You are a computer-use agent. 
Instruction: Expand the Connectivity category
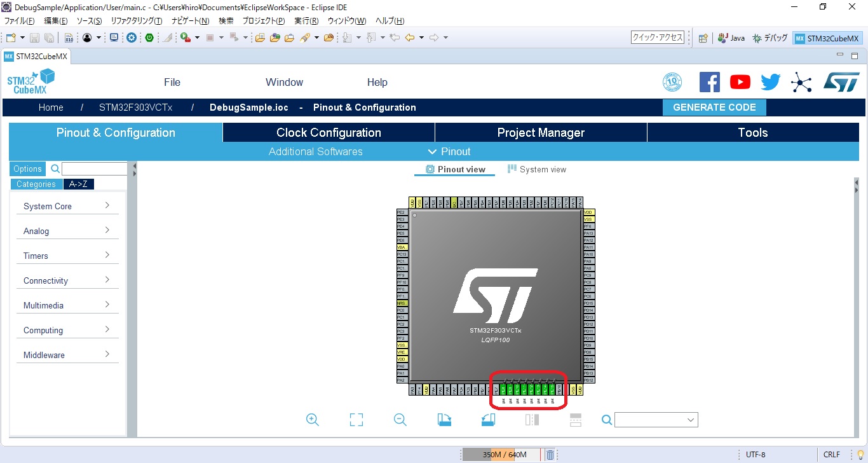click(x=67, y=280)
